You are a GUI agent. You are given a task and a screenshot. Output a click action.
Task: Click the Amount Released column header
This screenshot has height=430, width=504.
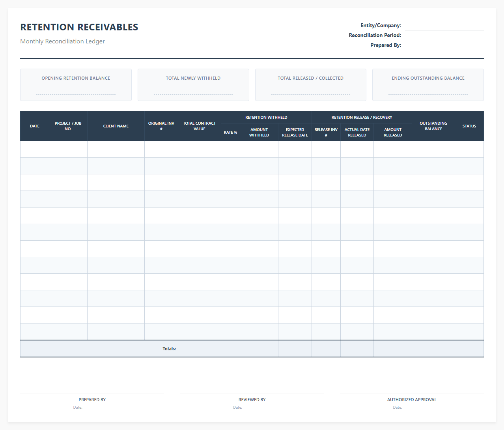coord(393,133)
